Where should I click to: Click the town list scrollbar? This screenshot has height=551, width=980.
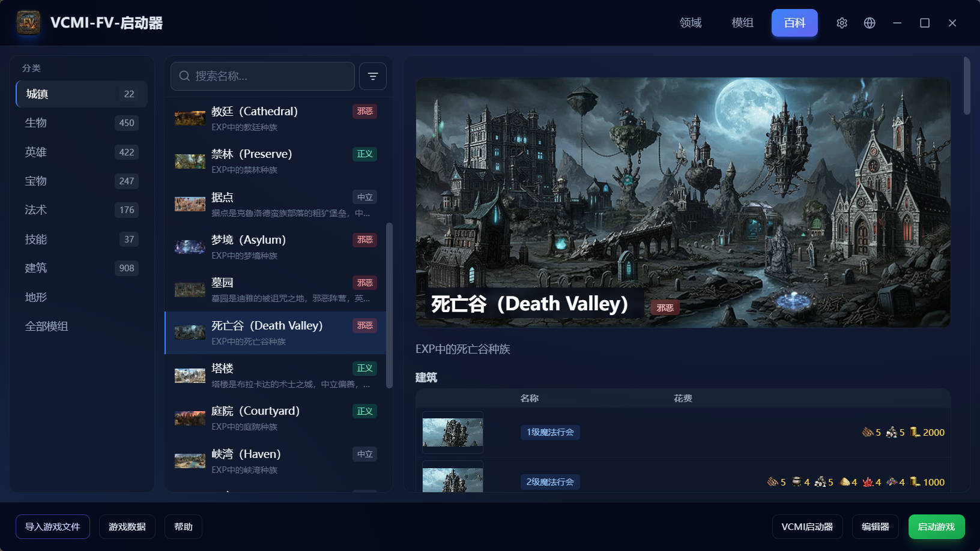point(389,306)
